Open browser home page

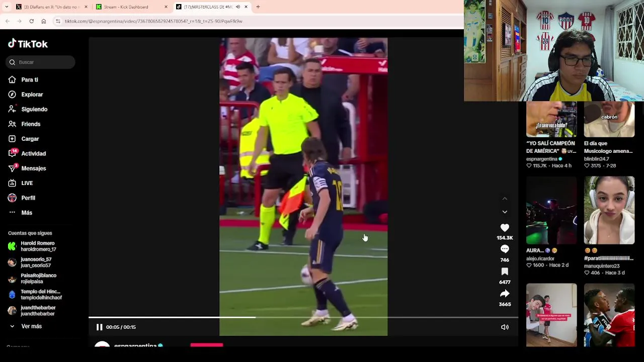pos(44,21)
